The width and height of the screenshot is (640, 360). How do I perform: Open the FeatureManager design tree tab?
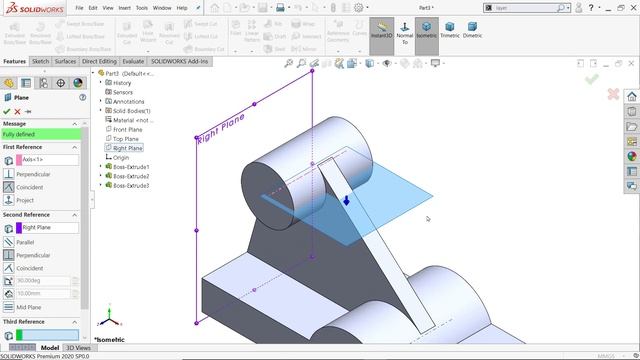pyautogui.click(x=9, y=83)
